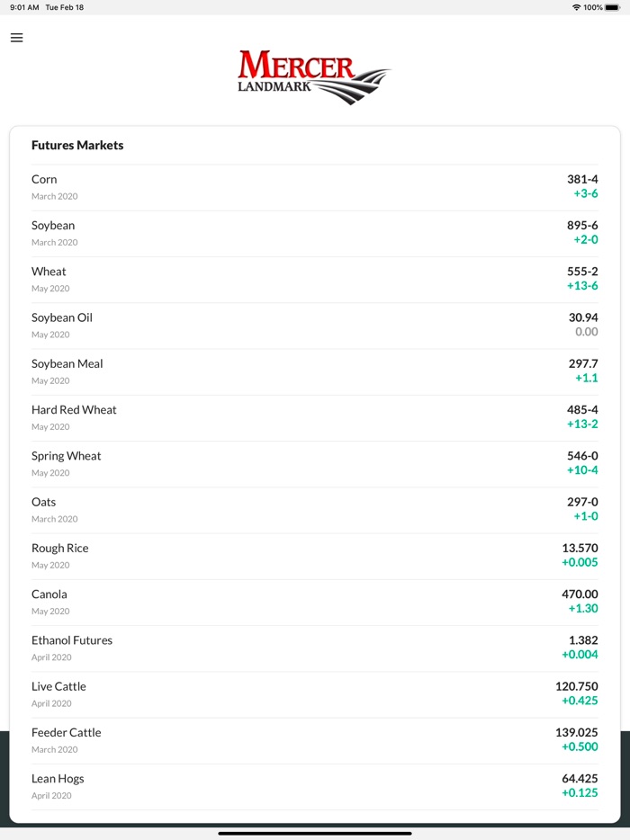The image size is (630, 840).
Task: Open Hard Red Wheat futures
Action: [x=314, y=417]
